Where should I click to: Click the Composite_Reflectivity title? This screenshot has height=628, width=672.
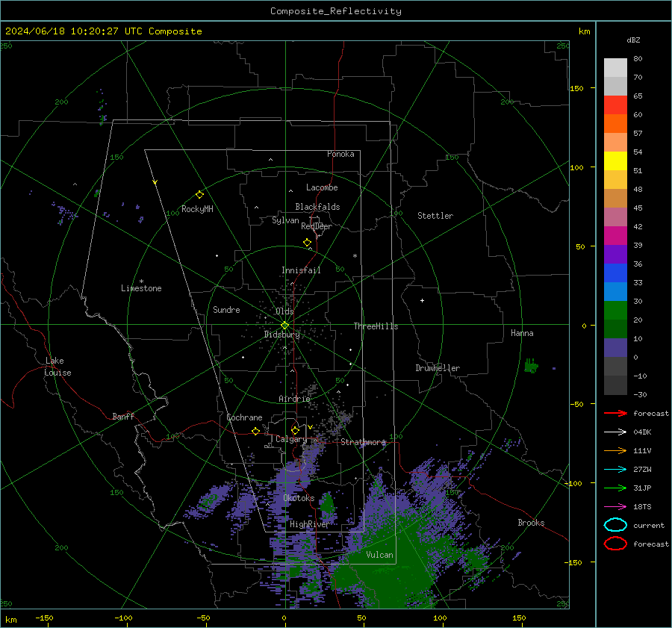pos(335,11)
